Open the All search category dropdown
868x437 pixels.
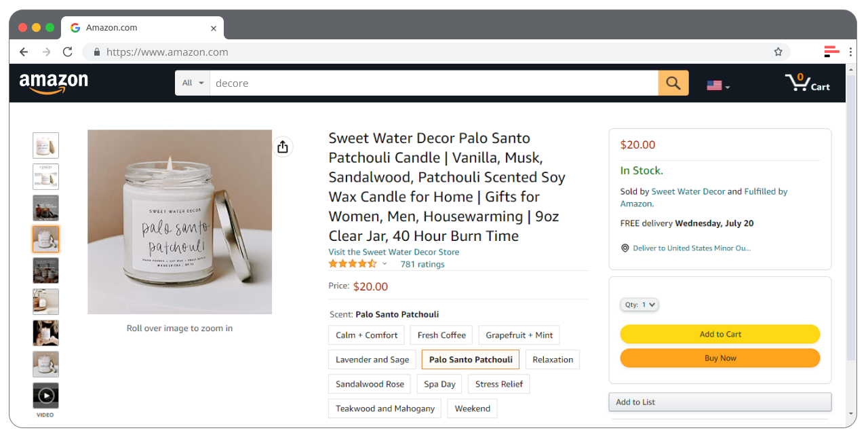point(192,82)
